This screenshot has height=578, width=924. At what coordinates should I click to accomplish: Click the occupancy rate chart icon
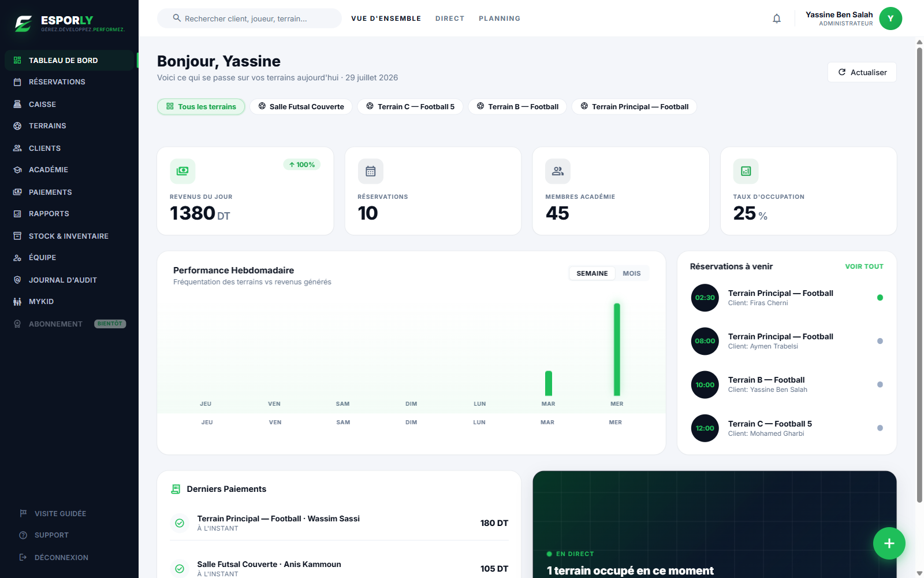[x=746, y=171]
